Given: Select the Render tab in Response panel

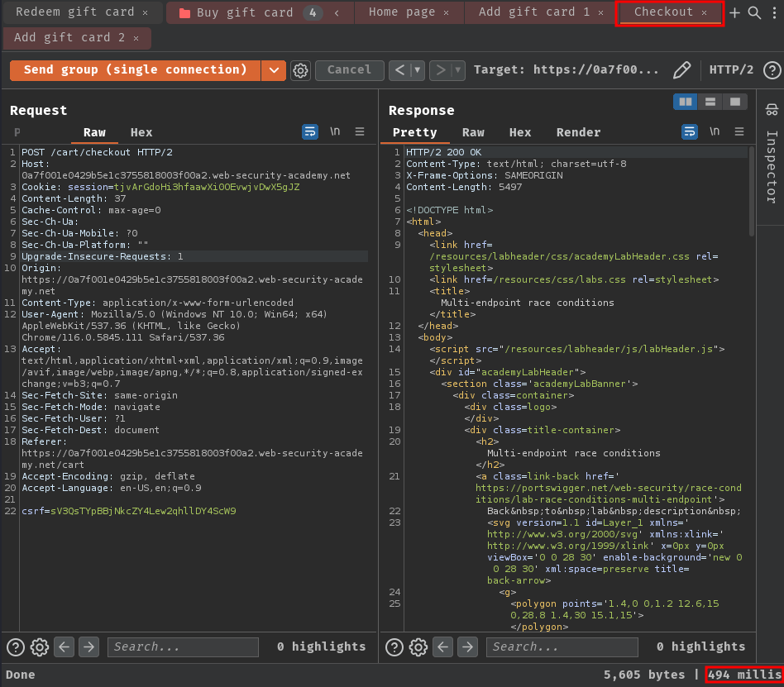Looking at the screenshot, I should (x=578, y=132).
